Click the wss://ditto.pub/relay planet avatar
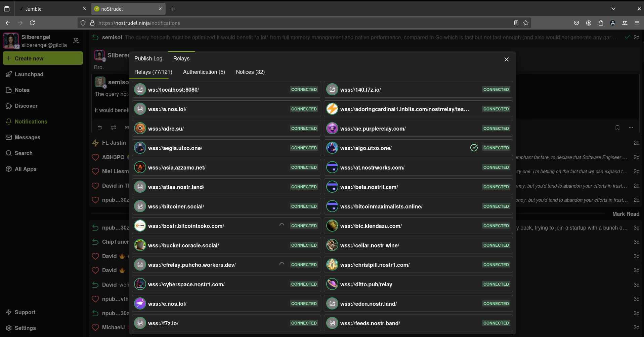The height and width of the screenshot is (337, 644). click(x=332, y=284)
